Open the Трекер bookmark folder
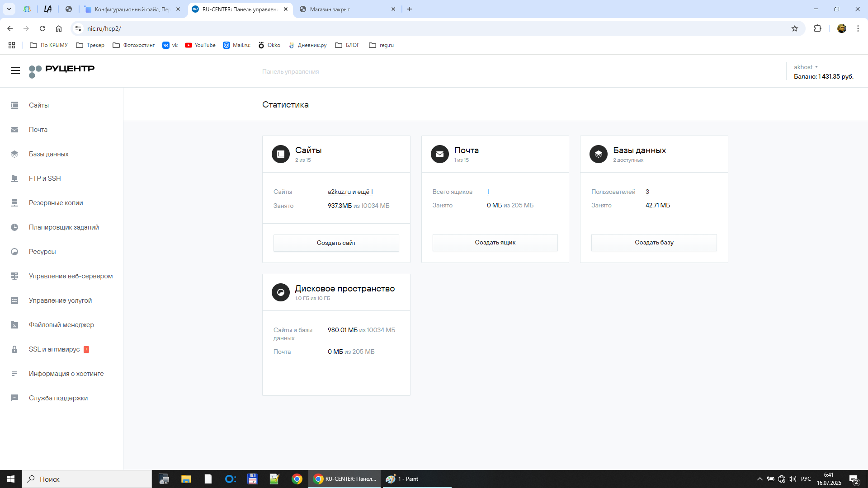The image size is (868, 488). [90, 45]
